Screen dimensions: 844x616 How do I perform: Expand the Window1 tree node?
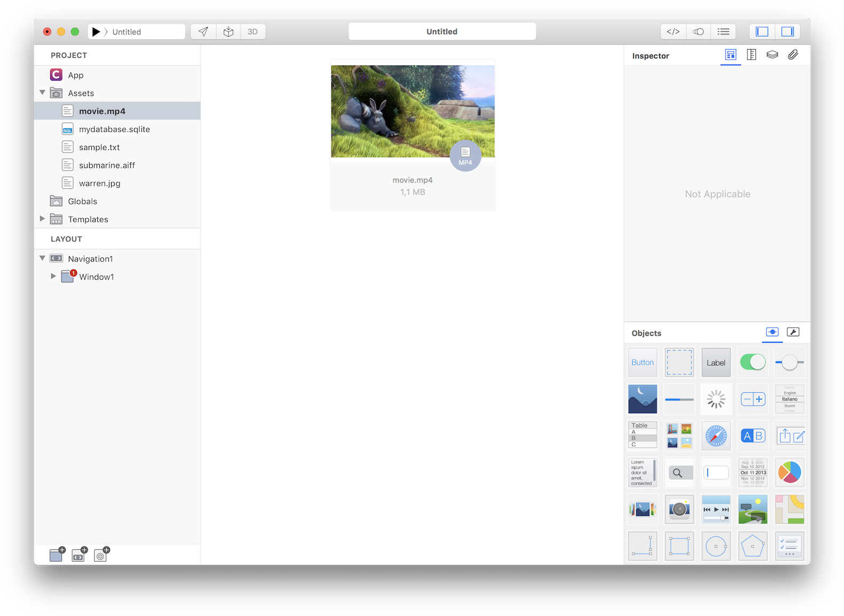coord(53,276)
